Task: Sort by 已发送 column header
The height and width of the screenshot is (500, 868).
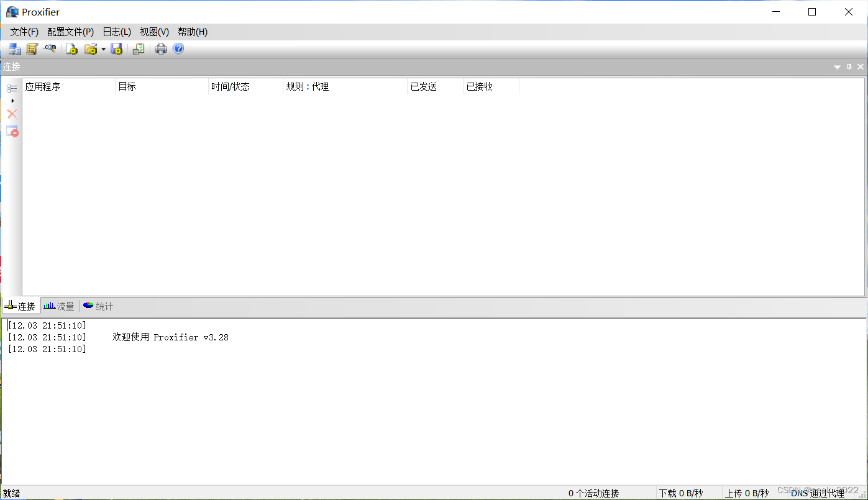Action: pos(436,86)
